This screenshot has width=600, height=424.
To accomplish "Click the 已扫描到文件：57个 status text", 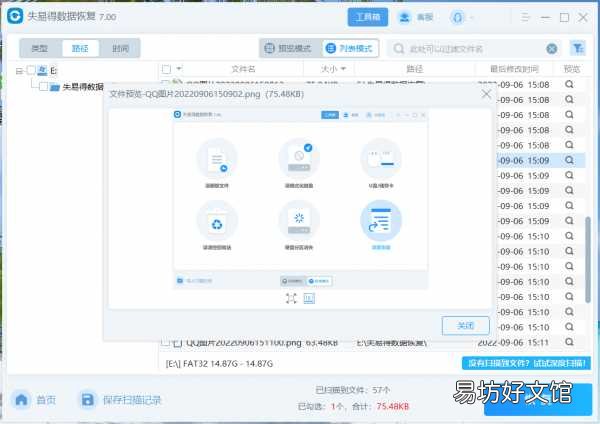I will coord(352,390).
